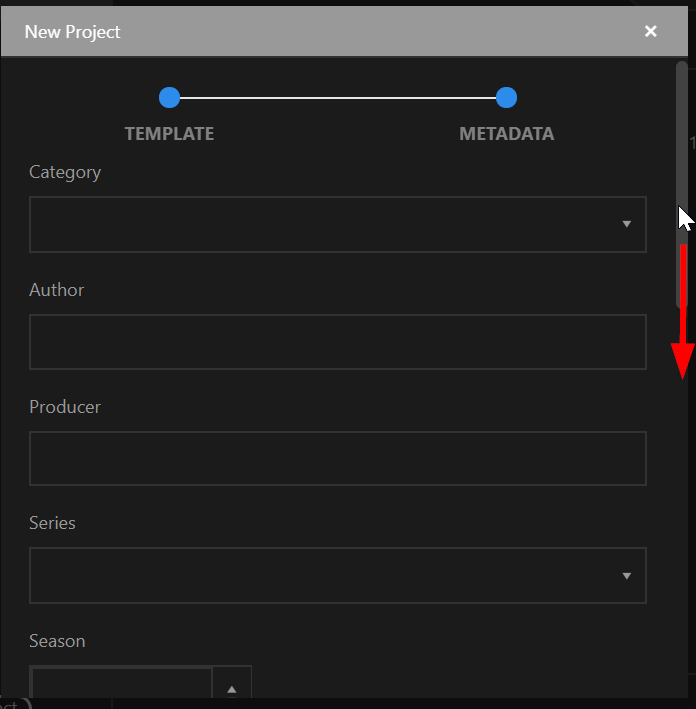Close the New Project dialog
Viewport: 696px width, 709px height.
(x=650, y=31)
